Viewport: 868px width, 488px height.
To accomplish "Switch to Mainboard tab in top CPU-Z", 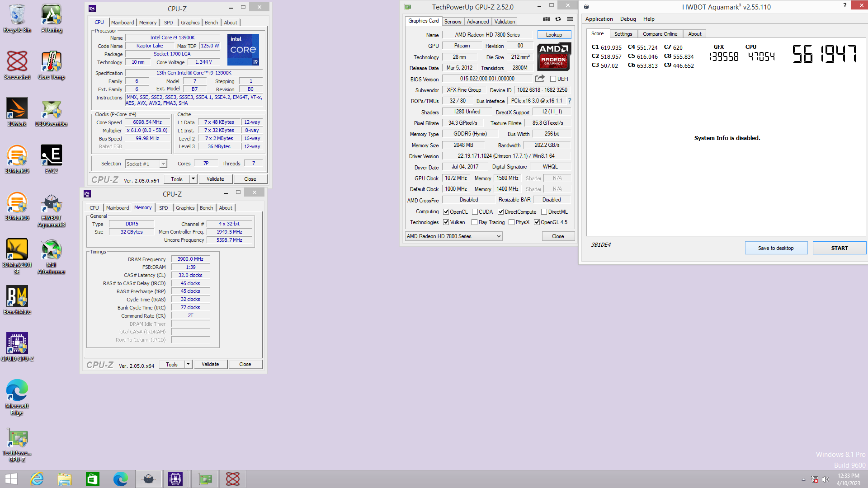I will coord(123,23).
